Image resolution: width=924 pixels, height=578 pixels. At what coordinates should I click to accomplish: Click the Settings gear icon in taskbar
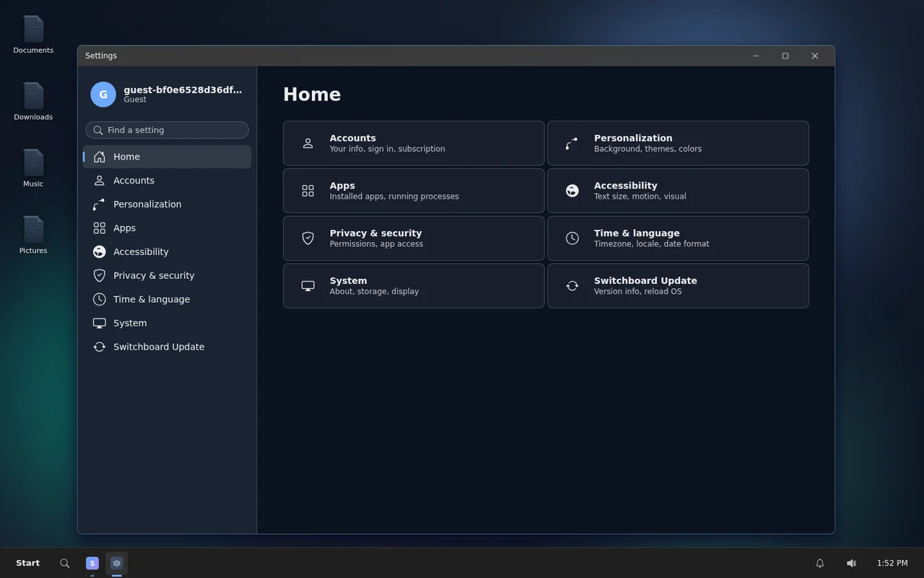click(117, 564)
